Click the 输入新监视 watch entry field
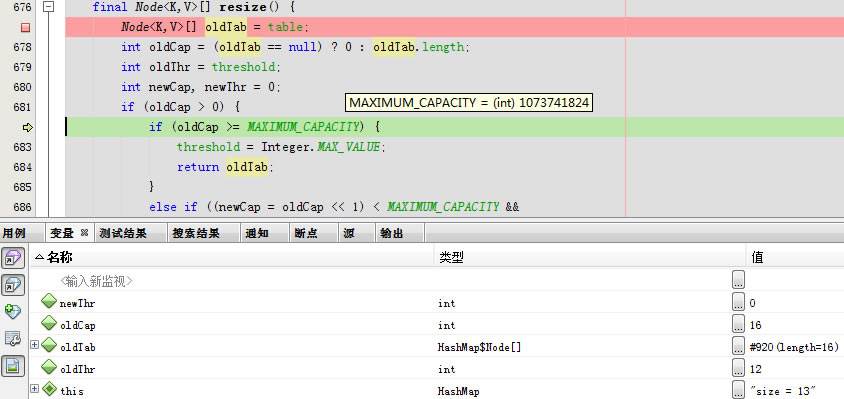This screenshot has width=844, height=399. [97, 281]
